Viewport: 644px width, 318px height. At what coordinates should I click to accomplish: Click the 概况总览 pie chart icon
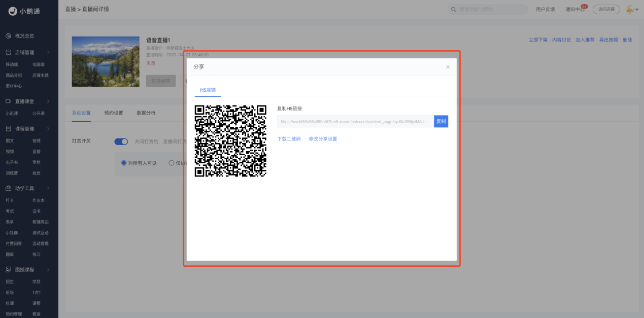(x=9, y=36)
